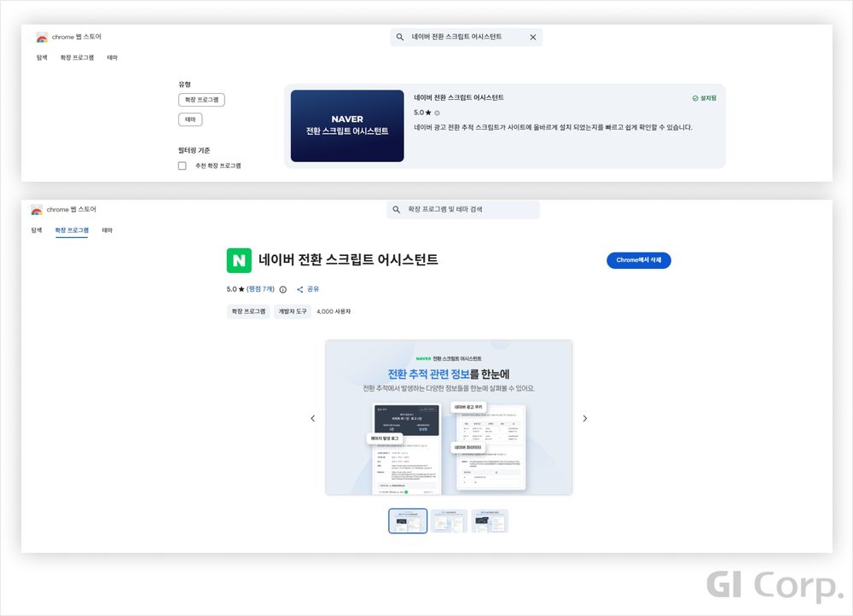The height and width of the screenshot is (616, 853).
Task: Open the 네이버 전환 스크립트 어시스턴트 search result title
Action: point(459,98)
